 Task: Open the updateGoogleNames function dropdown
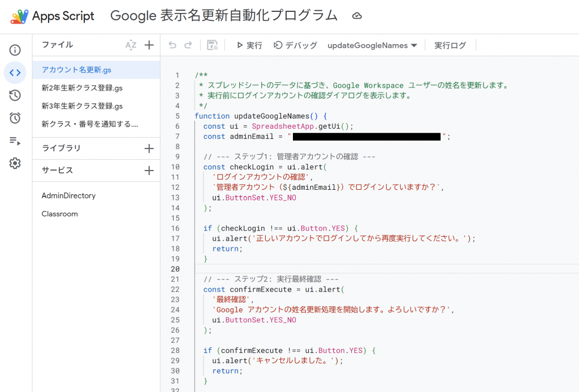click(x=372, y=45)
